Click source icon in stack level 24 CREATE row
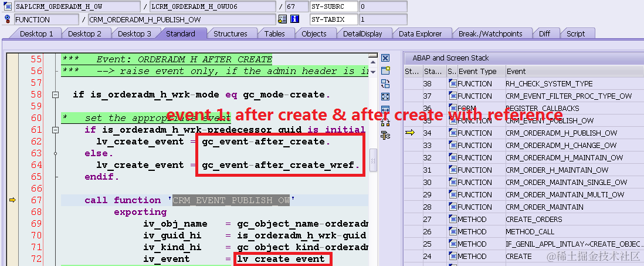The image size is (644, 266). (453, 256)
